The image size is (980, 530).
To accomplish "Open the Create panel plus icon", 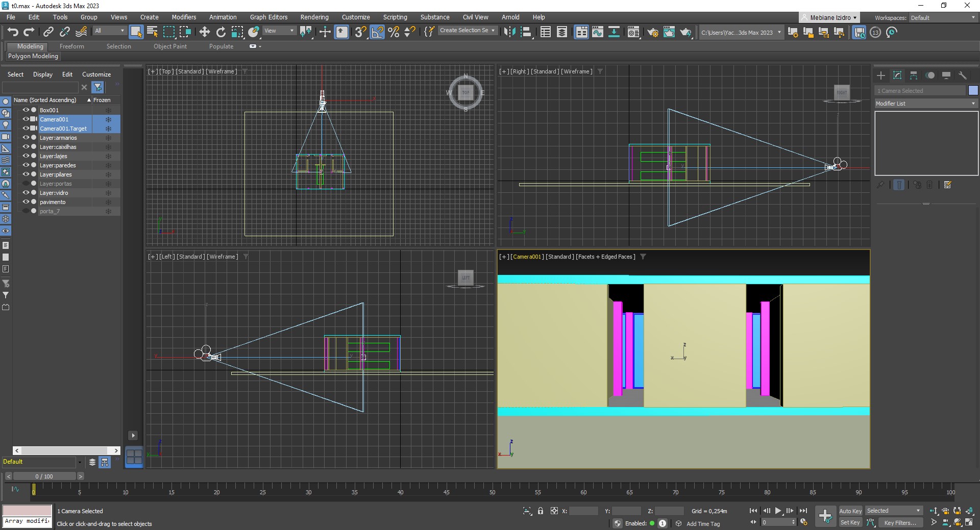I will 881,75.
